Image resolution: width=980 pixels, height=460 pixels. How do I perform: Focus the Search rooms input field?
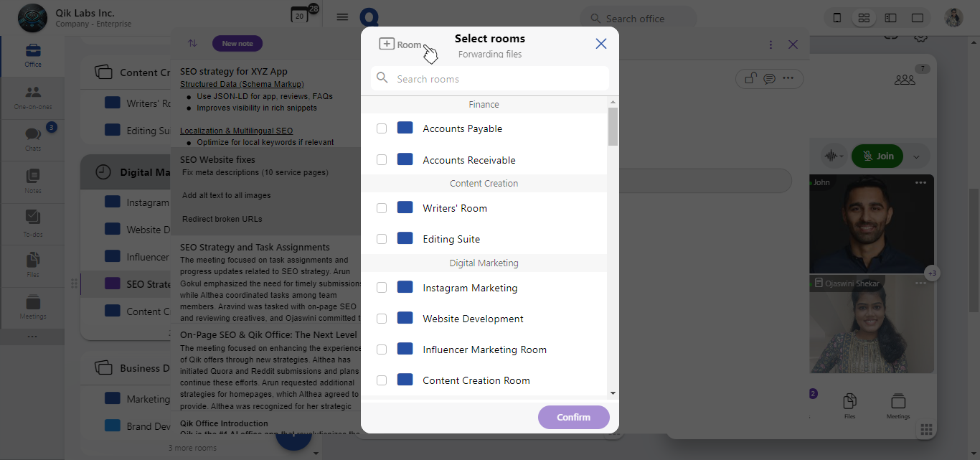[x=495, y=79]
